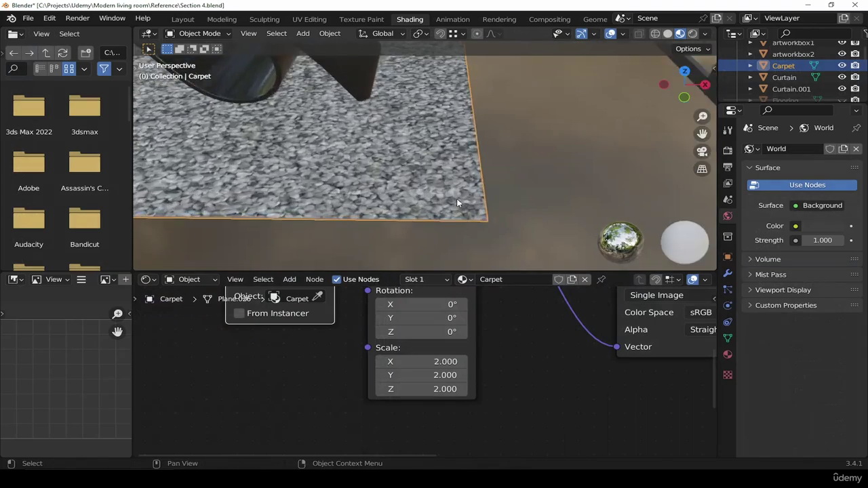The width and height of the screenshot is (868, 488).
Task: Hide the Carpet object in outliner
Action: pyautogui.click(x=842, y=66)
